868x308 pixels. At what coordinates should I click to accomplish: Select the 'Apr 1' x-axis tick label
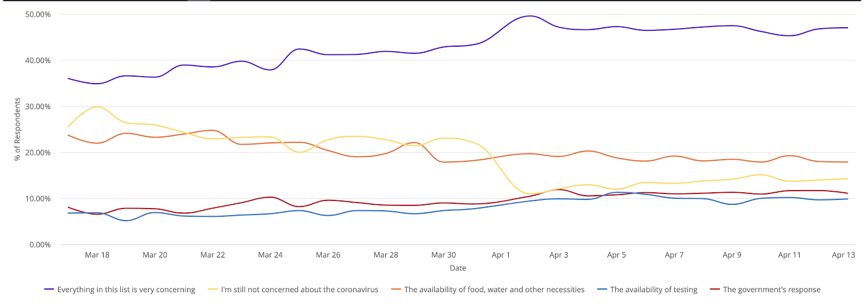[501, 255]
